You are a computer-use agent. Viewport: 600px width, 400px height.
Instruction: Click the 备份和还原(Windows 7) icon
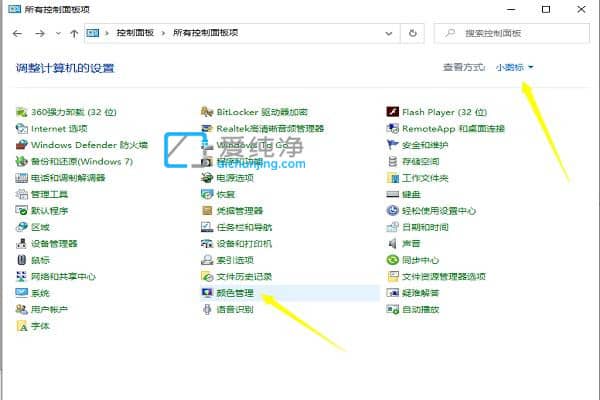pyautogui.click(x=21, y=162)
